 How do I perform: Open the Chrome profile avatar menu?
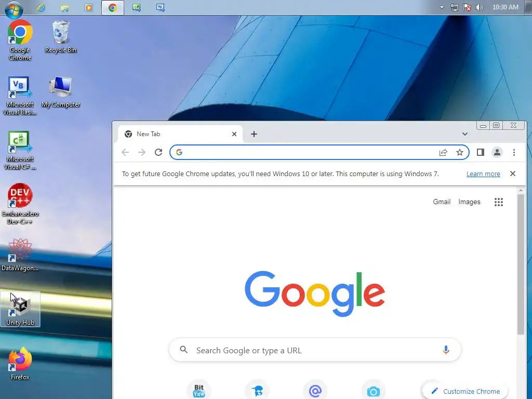click(x=497, y=152)
